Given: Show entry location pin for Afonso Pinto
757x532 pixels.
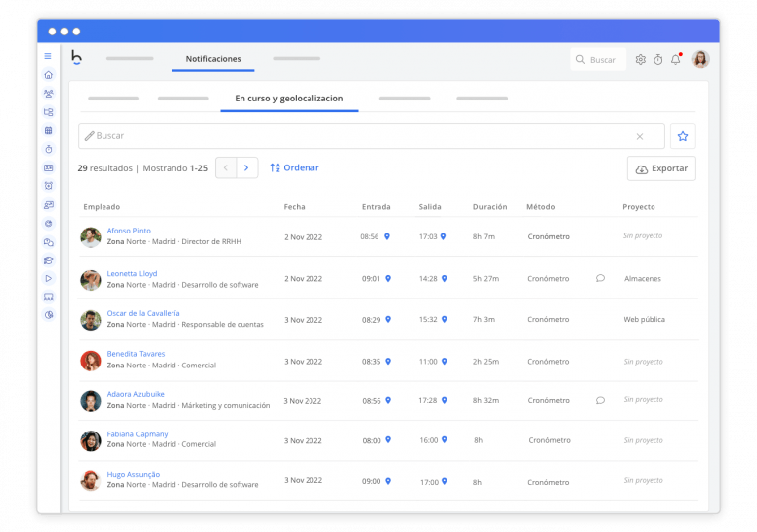Looking at the screenshot, I should [387, 236].
